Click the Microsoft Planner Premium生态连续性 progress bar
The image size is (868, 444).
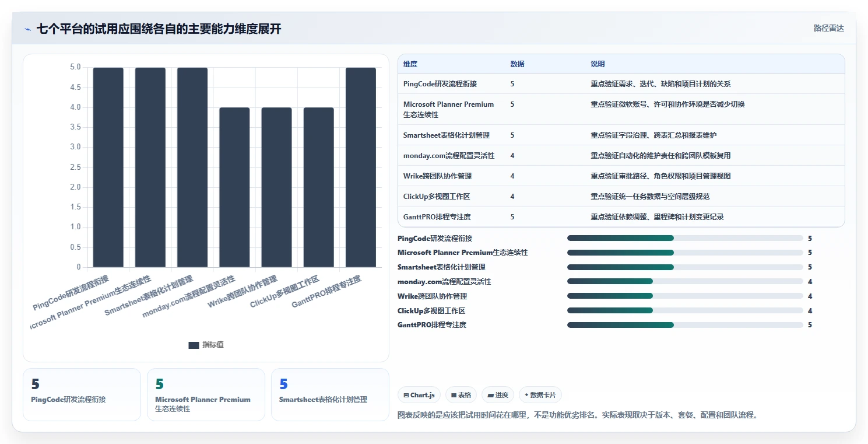coord(685,253)
